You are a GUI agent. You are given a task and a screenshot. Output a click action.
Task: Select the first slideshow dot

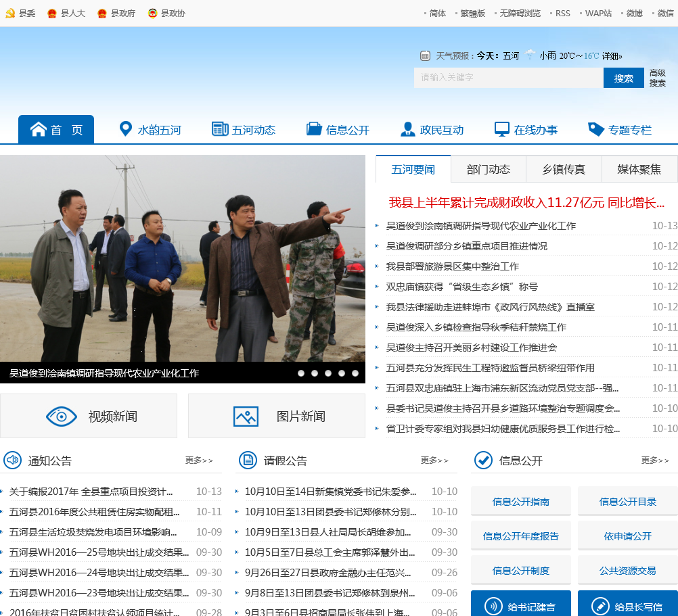pyautogui.click(x=301, y=373)
